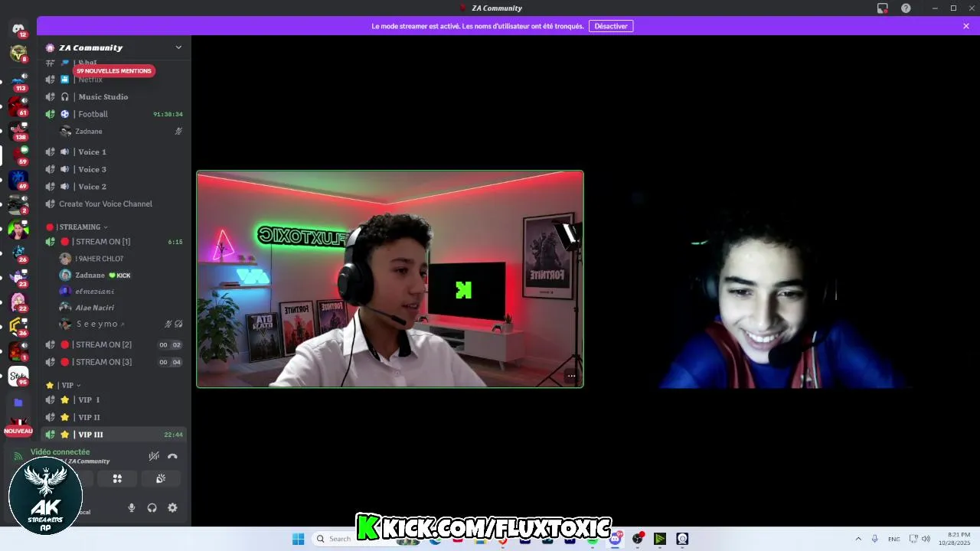Open taskbar volume and network icon
Image resolution: width=980 pixels, height=551 pixels.
pyautogui.click(x=920, y=539)
